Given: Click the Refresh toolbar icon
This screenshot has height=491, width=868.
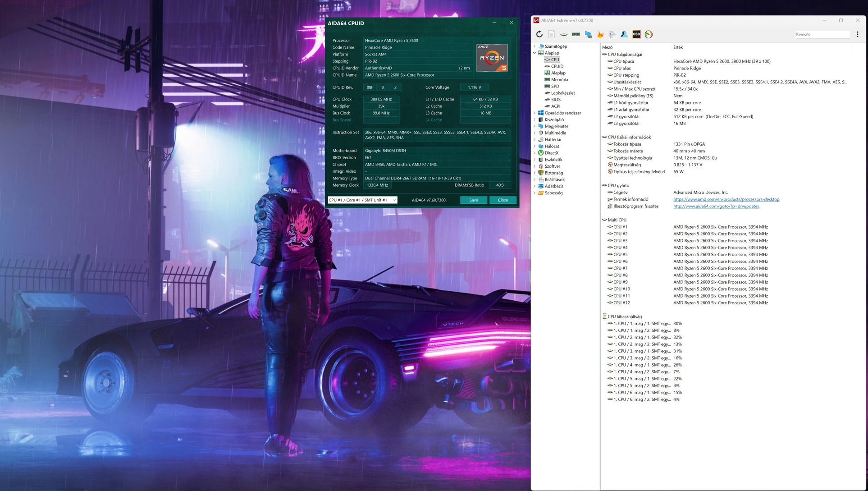Looking at the screenshot, I should click(x=539, y=34).
